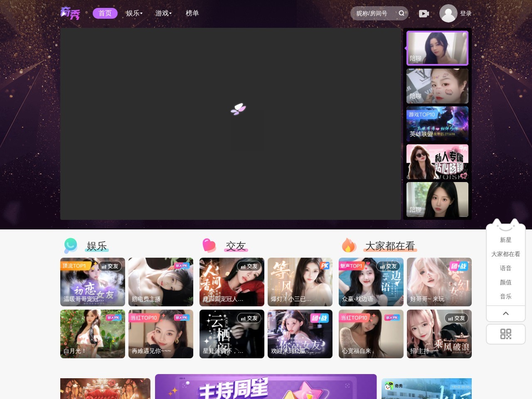The image size is (532, 399).
Task: Open the 榜单 menu item
Action: [x=192, y=13]
